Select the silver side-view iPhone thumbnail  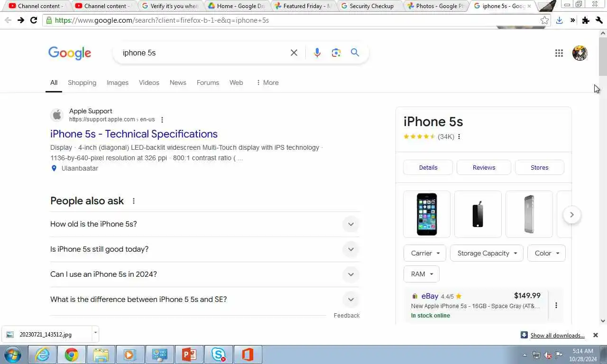point(529,214)
